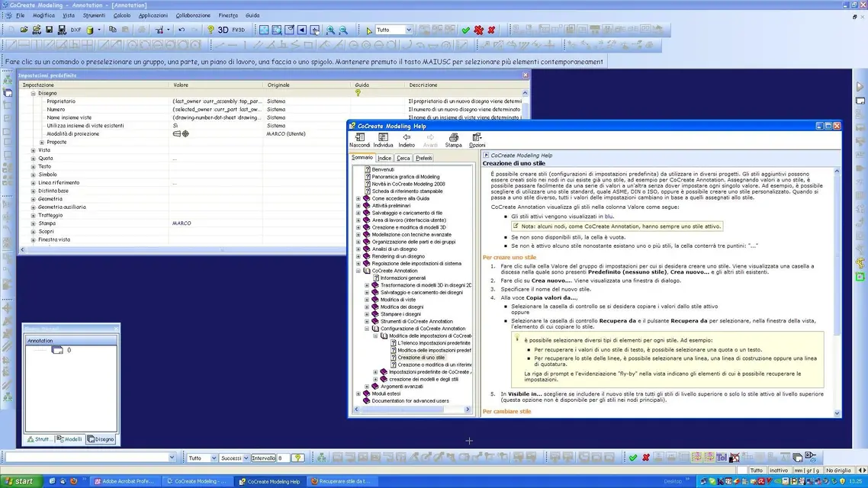Select Informazioni generali help topic
This screenshot has height=488, width=868.
(403, 278)
